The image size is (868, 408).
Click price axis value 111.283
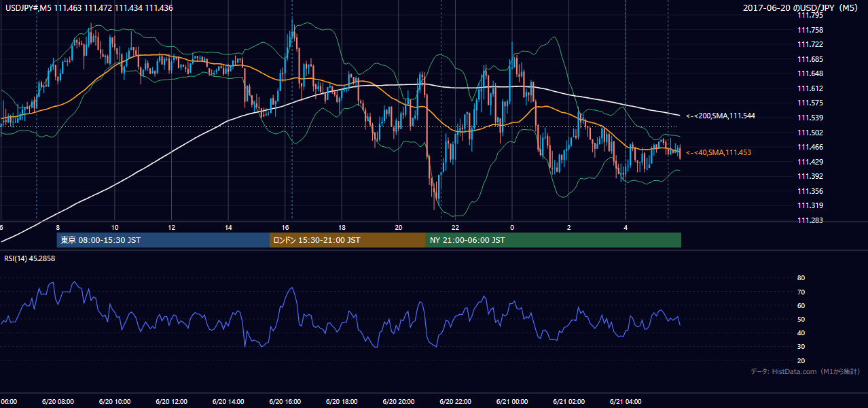click(810, 220)
